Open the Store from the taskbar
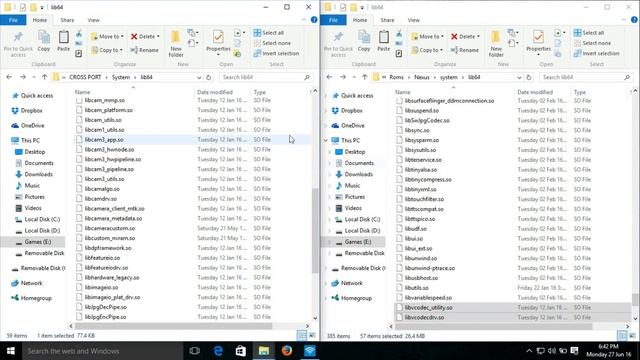This screenshot has width=640, height=360. (241, 351)
